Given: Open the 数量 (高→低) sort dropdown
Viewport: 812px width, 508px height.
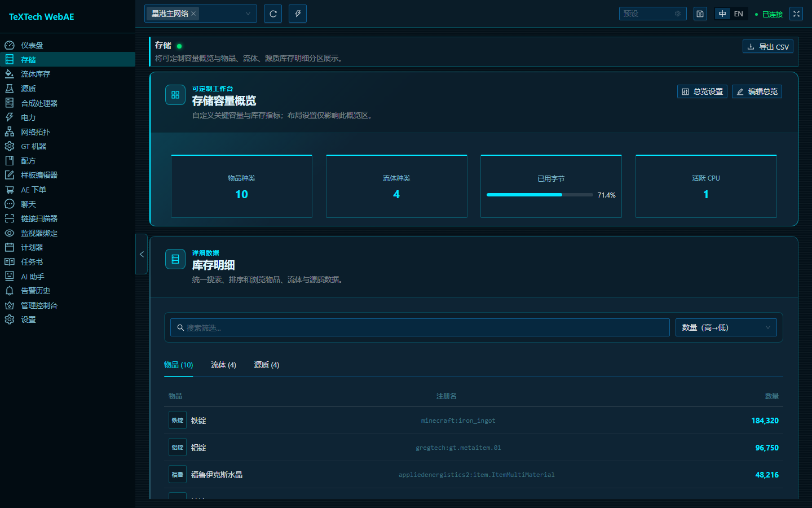Looking at the screenshot, I should (x=726, y=327).
